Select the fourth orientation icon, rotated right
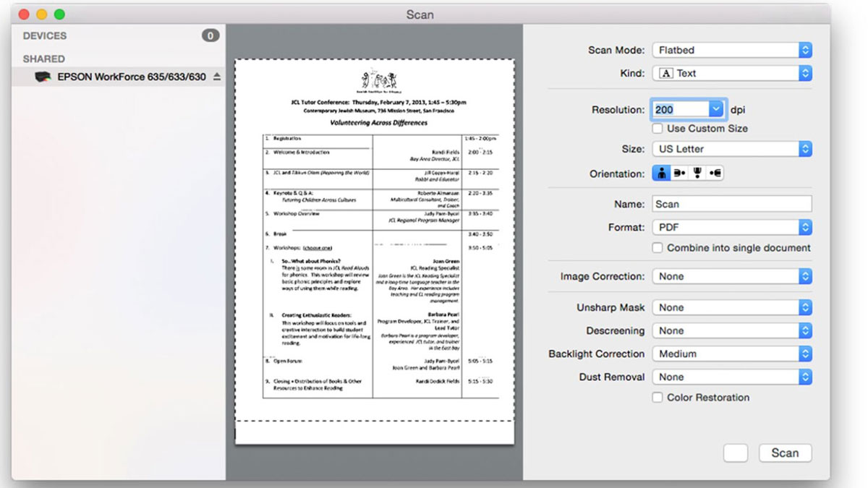Image resolution: width=868 pixels, height=488 pixels. (x=715, y=174)
